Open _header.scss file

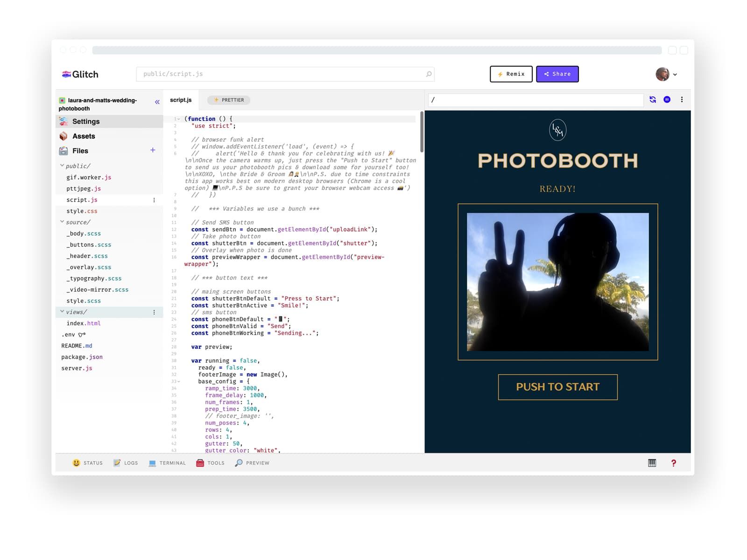(87, 256)
